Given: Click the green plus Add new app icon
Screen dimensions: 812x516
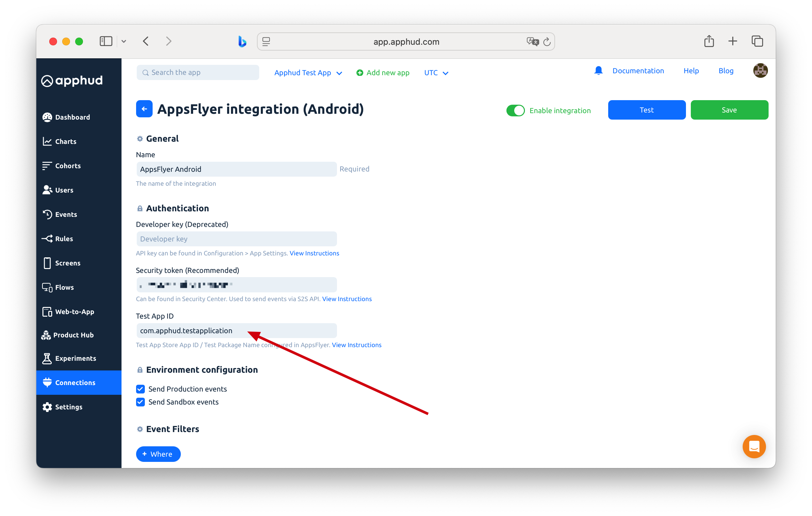Looking at the screenshot, I should click(x=360, y=73).
